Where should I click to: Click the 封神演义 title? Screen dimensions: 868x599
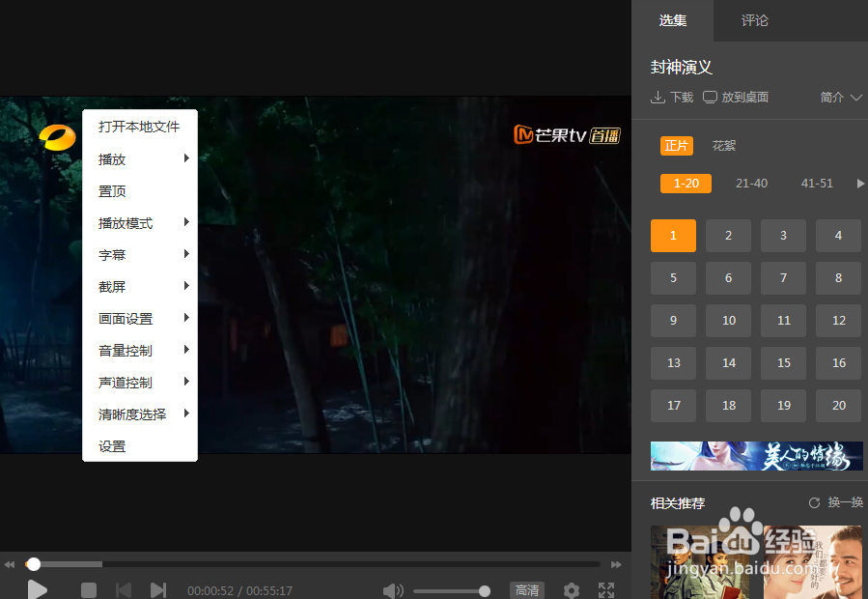682,68
